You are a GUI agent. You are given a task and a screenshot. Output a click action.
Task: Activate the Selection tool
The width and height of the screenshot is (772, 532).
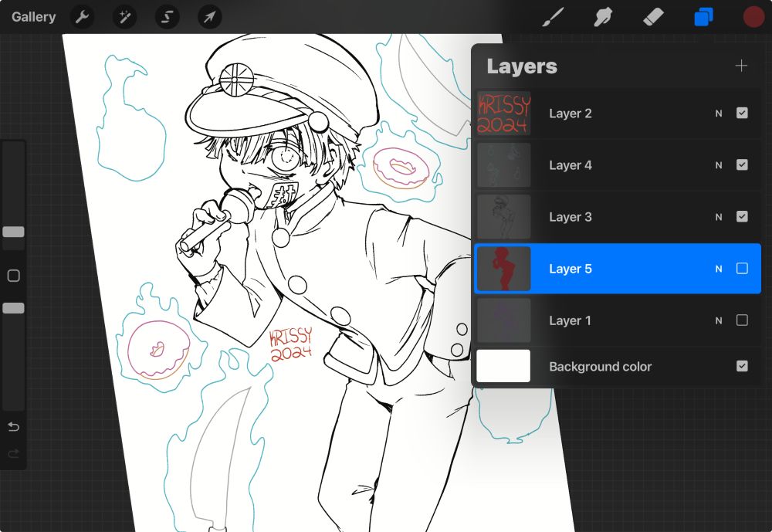(x=167, y=17)
